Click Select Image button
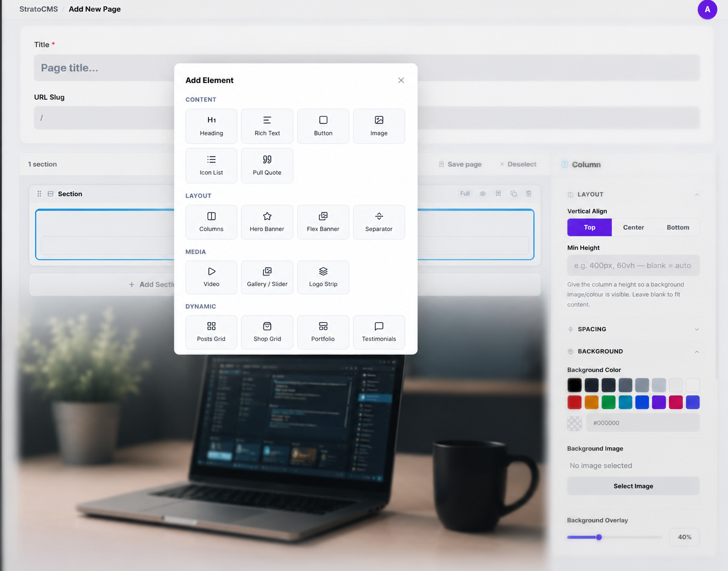 [633, 486]
